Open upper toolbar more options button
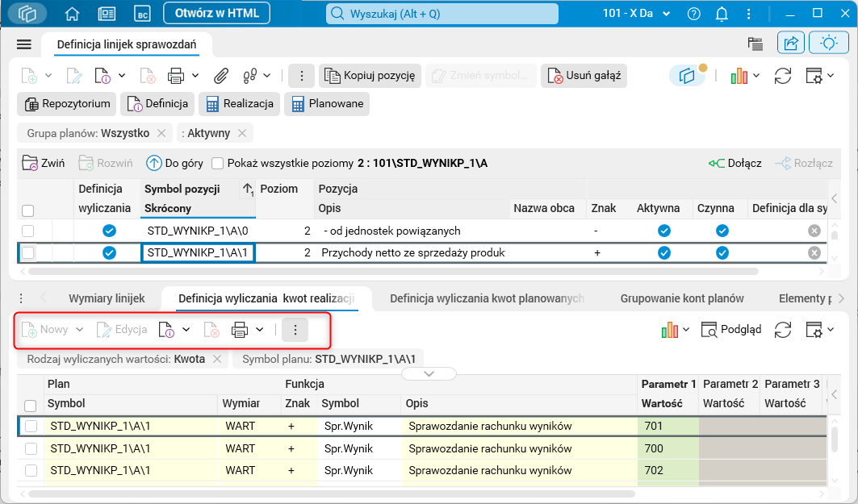The width and height of the screenshot is (858, 504). tap(302, 76)
